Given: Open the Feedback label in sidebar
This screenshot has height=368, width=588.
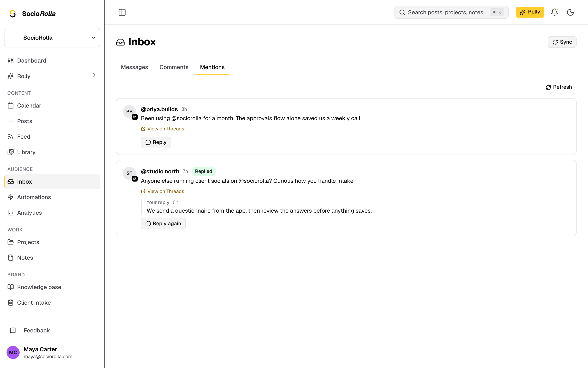Looking at the screenshot, I should coord(37,330).
